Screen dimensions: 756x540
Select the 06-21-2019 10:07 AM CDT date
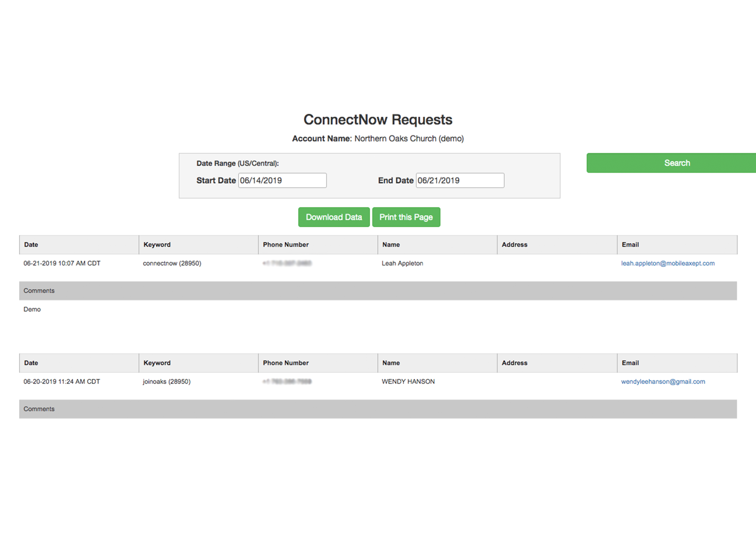pyautogui.click(x=62, y=263)
